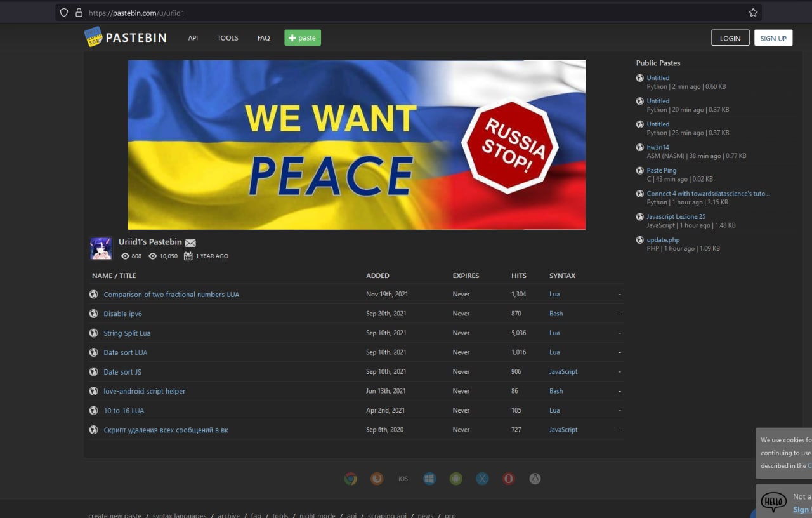This screenshot has height=518, width=812.
Task: Bookmark this page with the star icon
Action: 753,13
